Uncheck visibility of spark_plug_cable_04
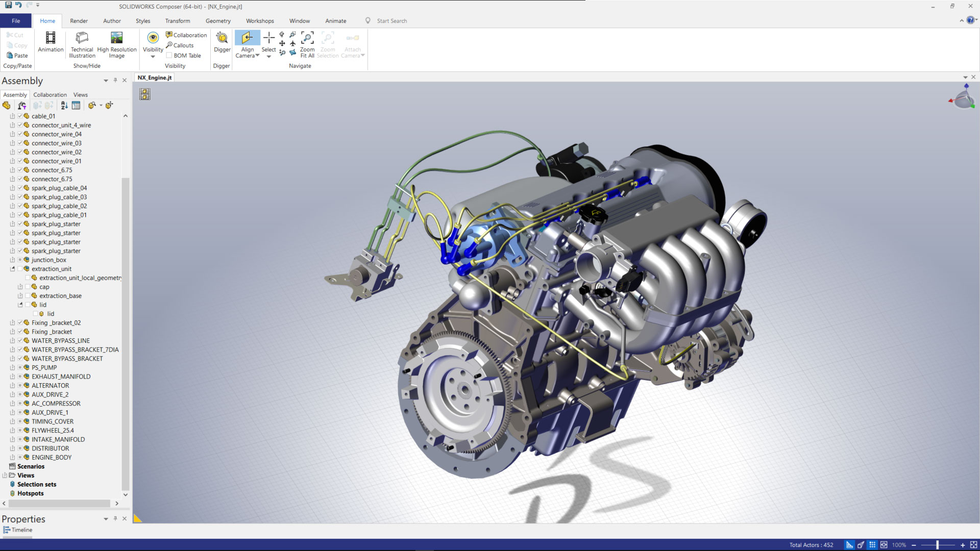 (20, 188)
